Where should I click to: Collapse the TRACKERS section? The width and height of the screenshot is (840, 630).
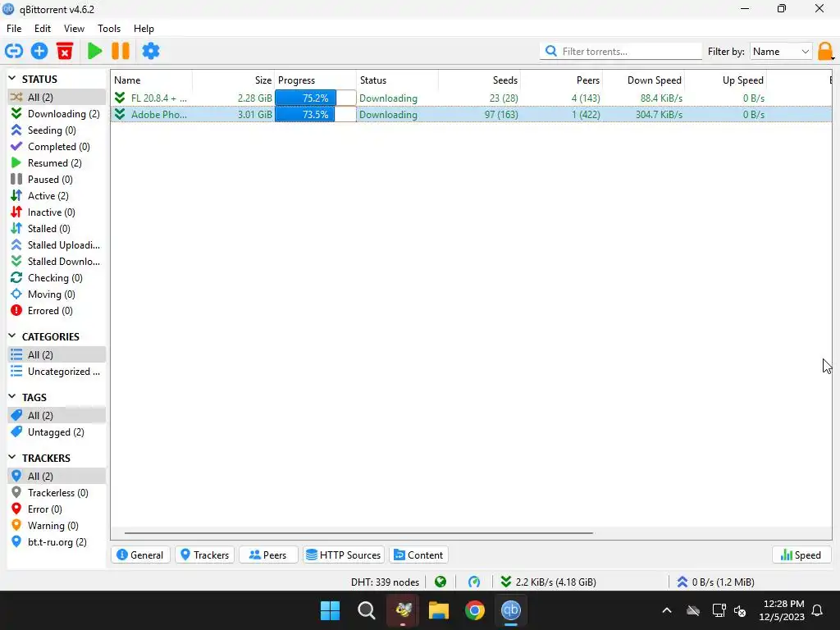[x=12, y=458]
